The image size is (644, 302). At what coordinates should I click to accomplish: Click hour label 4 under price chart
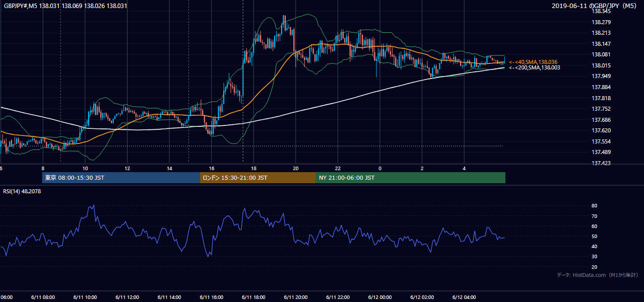click(464, 169)
